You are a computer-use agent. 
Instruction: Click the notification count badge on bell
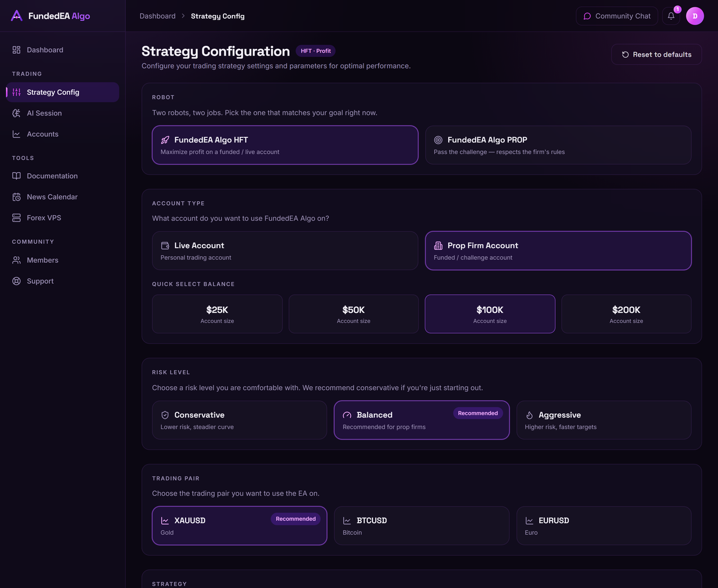[678, 10]
